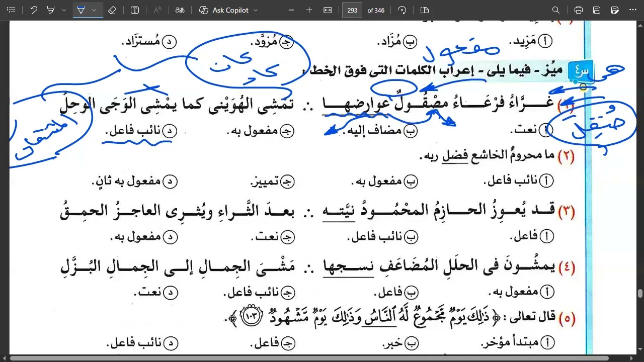Image resolution: width=644 pixels, height=362 pixels.
Task: Click answer 'نعت' in question 3
Action: click(273, 236)
